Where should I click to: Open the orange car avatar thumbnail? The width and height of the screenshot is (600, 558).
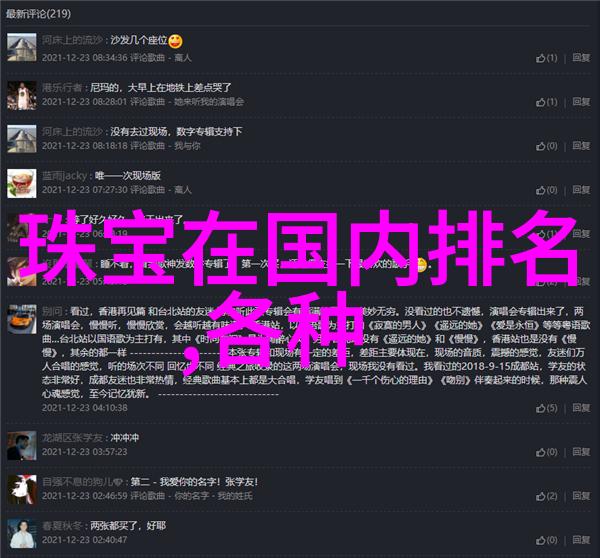22,319
